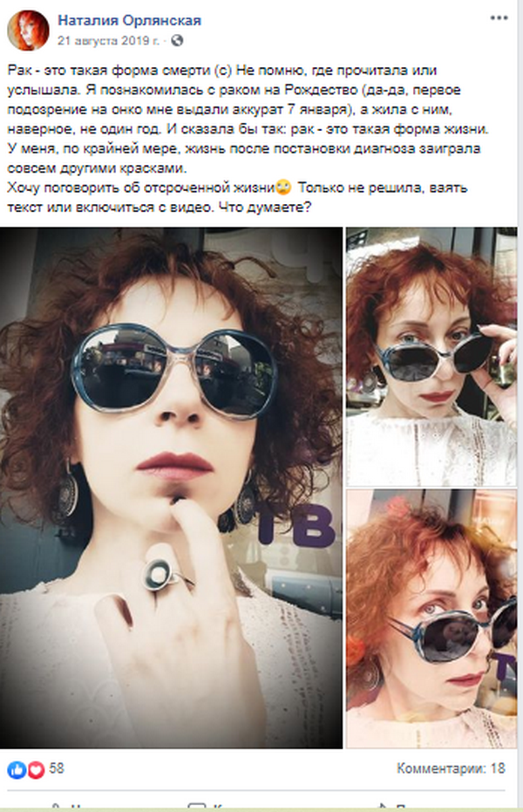Click the globe public privacy icon
Viewport: 523px width, 812px height.
pos(177,40)
